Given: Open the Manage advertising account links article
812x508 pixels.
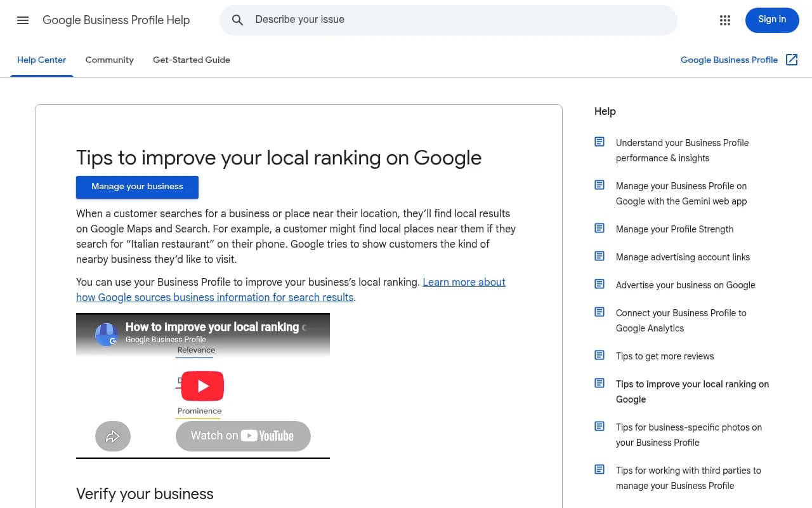Looking at the screenshot, I should 683,257.
